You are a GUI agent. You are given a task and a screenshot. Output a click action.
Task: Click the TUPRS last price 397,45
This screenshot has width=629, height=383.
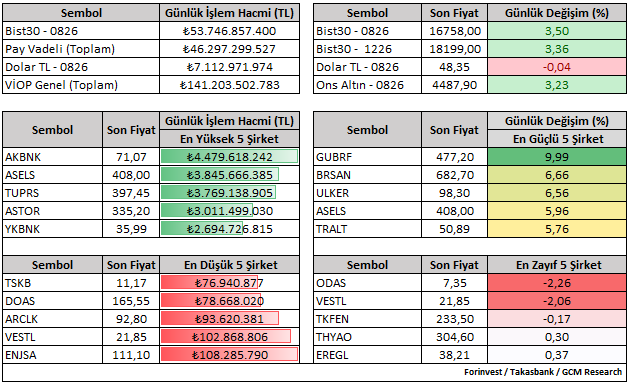131,193
